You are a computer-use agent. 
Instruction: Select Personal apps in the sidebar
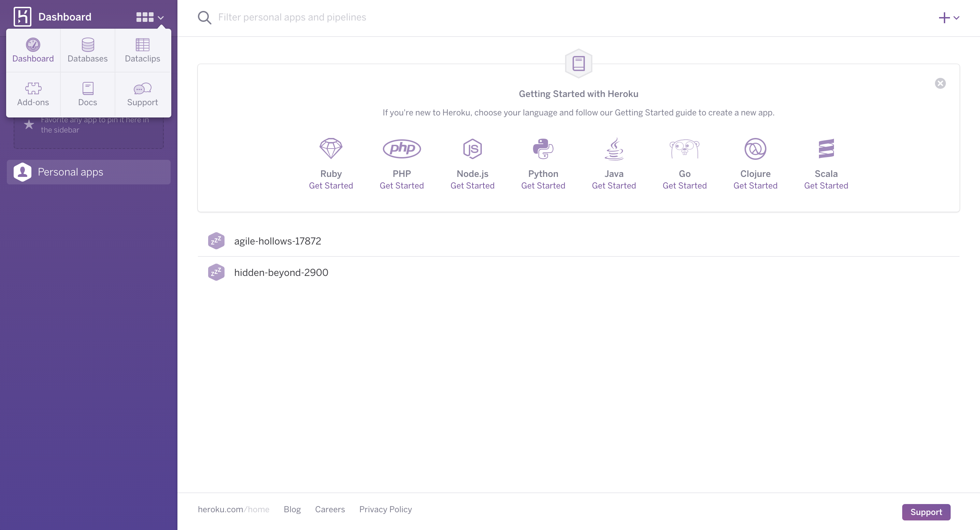coord(89,172)
